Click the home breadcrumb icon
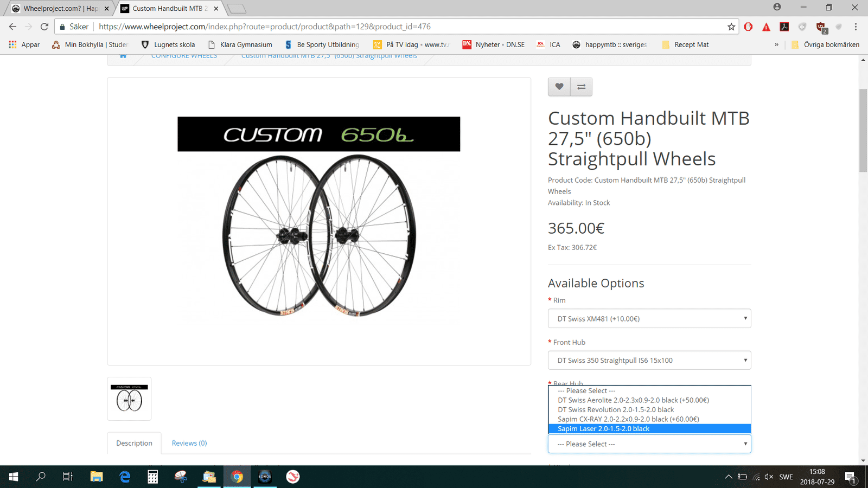The height and width of the screenshot is (488, 868). coord(123,56)
